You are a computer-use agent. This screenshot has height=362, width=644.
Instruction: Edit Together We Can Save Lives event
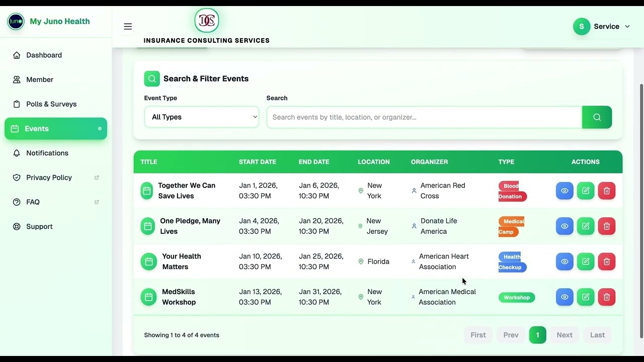pyautogui.click(x=586, y=191)
